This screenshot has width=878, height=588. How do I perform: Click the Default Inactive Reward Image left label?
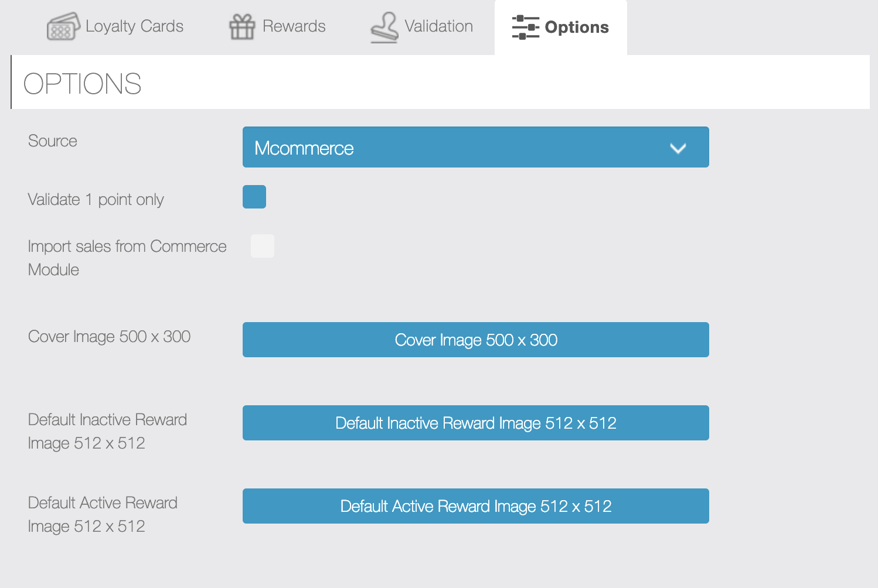107,431
